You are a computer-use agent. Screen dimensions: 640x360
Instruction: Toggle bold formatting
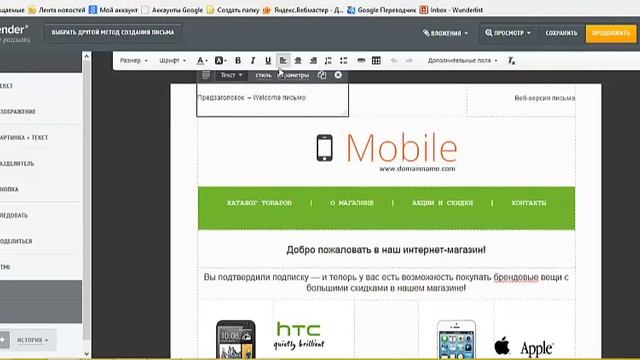[x=238, y=61]
